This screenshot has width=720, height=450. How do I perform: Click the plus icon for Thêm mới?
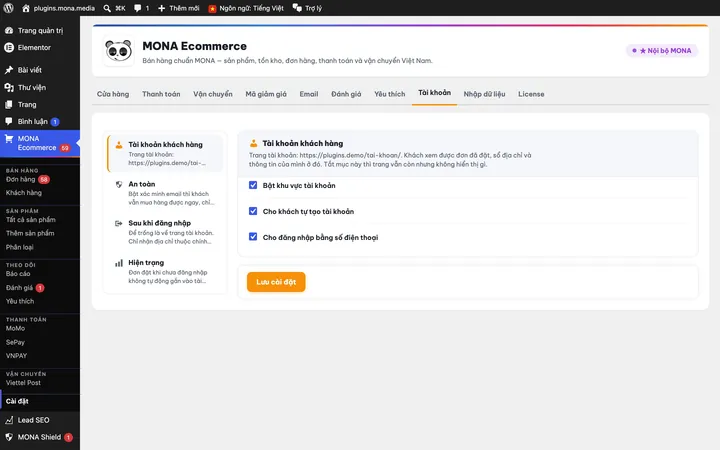(162, 8)
